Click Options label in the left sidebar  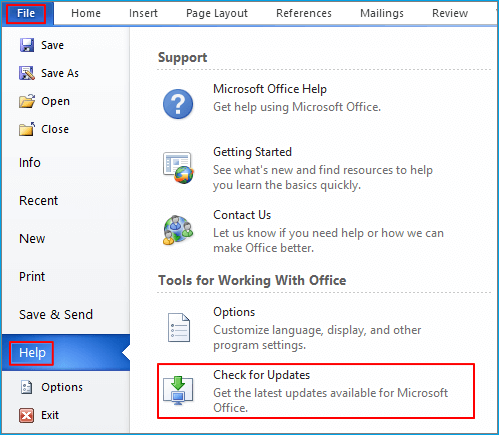[x=62, y=387]
